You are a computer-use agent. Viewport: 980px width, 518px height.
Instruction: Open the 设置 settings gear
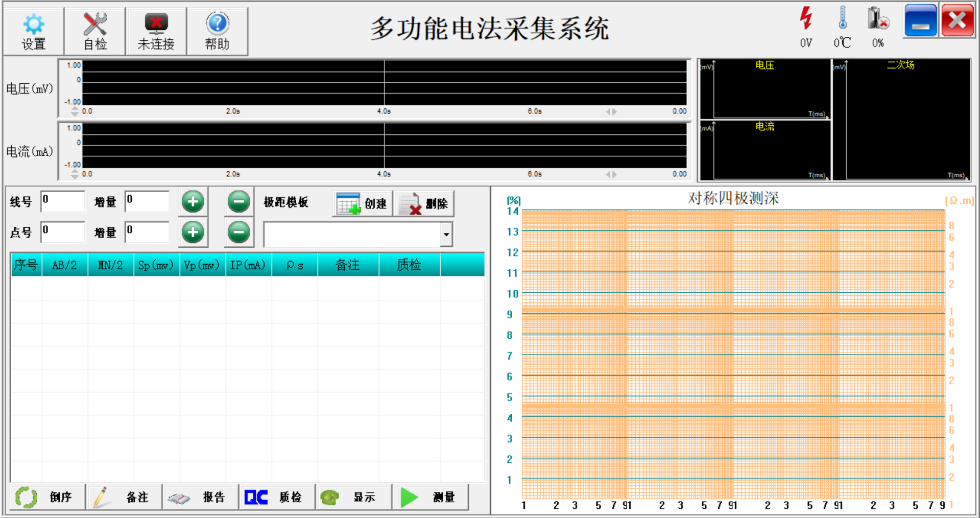coord(34,32)
